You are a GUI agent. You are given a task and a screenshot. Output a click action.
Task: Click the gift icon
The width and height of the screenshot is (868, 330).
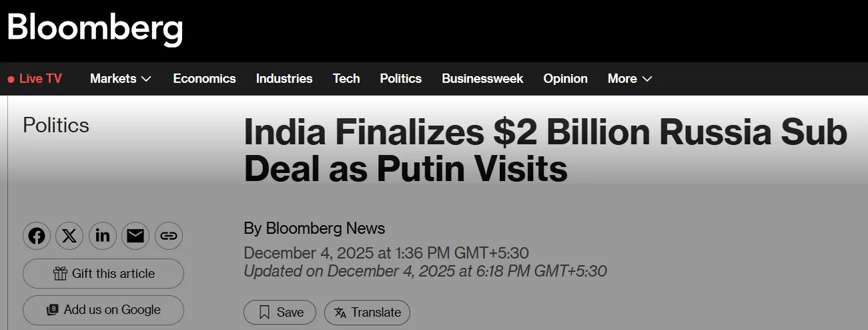pyautogui.click(x=60, y=273)
